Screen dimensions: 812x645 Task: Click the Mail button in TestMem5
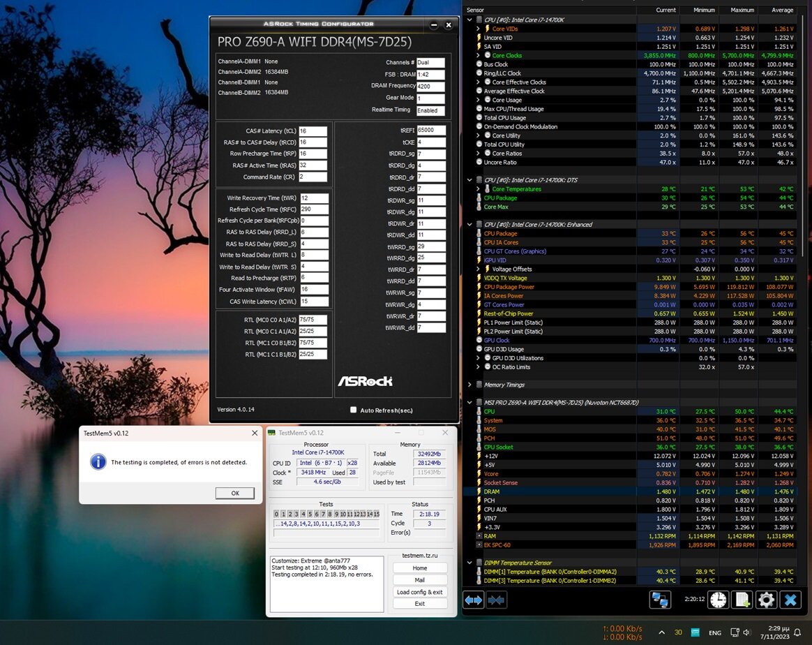[419, 579]
